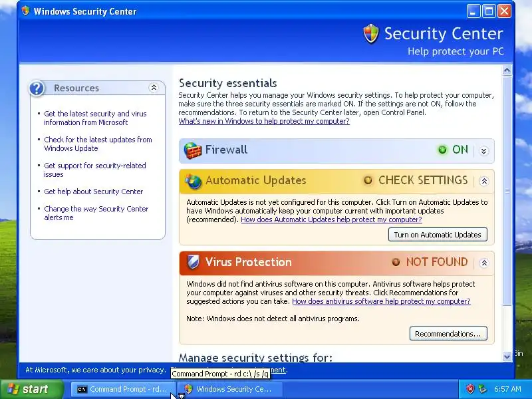532x399 pixels.
Task: Close the Windows Security Center window
Action: click(505, 11)
